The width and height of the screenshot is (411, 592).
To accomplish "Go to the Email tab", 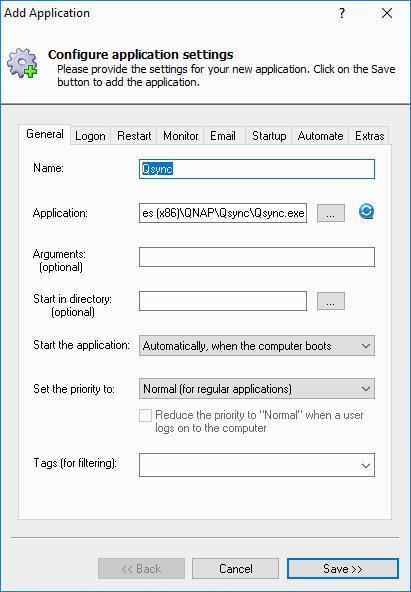I will click(223, 136).
